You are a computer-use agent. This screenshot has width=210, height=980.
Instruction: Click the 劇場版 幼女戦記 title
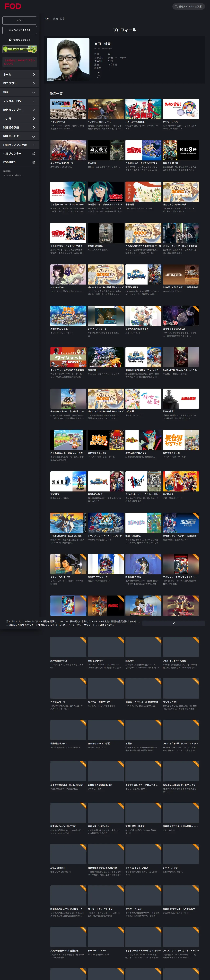pos(96,246)
